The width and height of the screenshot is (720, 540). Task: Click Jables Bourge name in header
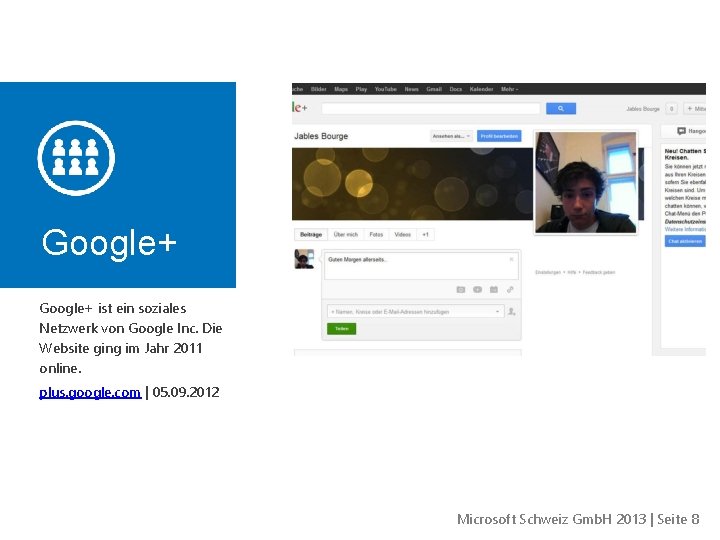643,109
